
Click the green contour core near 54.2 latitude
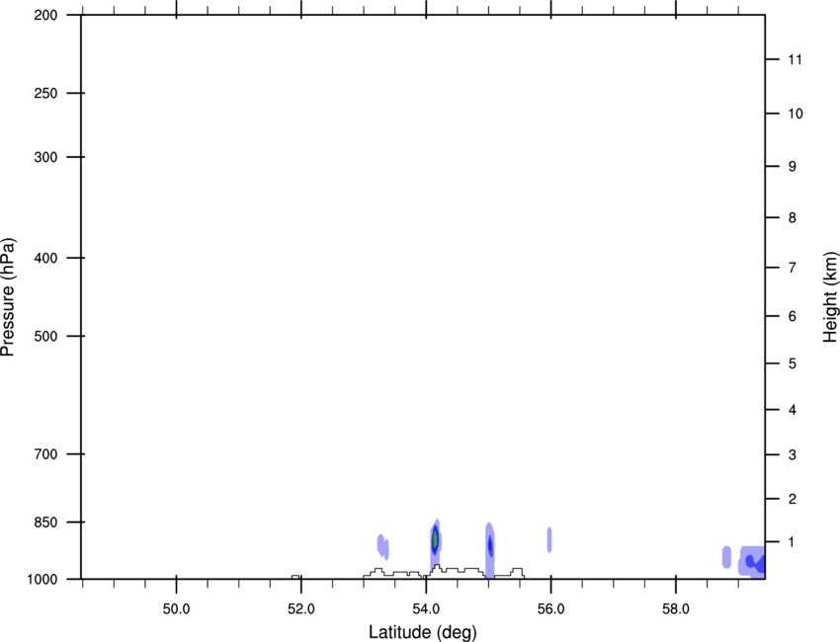(436, 539)
